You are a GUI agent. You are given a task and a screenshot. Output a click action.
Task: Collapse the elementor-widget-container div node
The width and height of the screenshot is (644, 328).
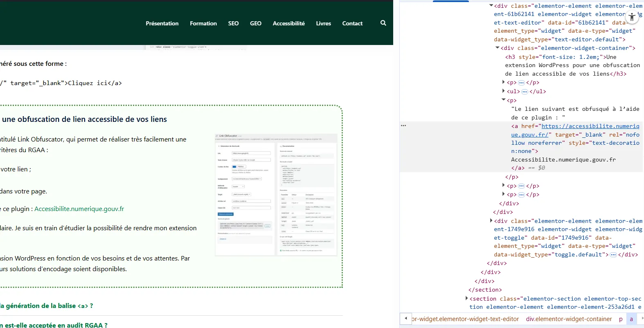pos(497,48)
